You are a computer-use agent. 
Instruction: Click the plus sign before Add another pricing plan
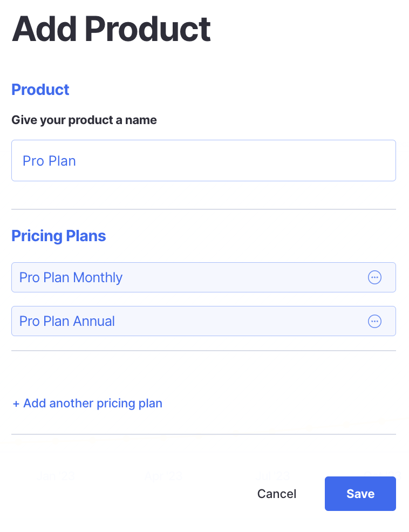[16, 404]
